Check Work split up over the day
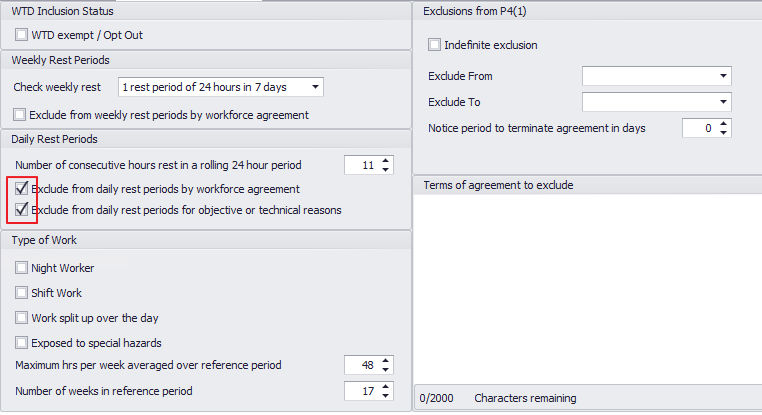Image resolution: width=762 pixels, height=415 pixels. point(22,318)
